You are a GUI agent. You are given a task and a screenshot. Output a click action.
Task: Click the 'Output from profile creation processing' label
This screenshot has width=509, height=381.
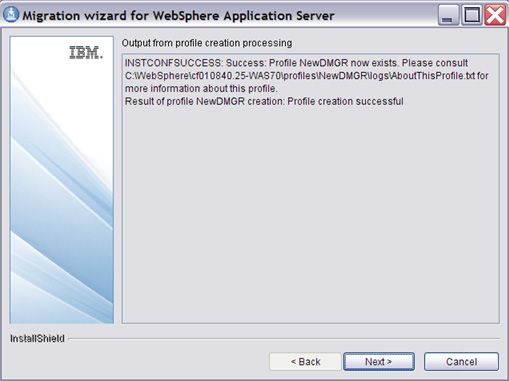[207, 43]
